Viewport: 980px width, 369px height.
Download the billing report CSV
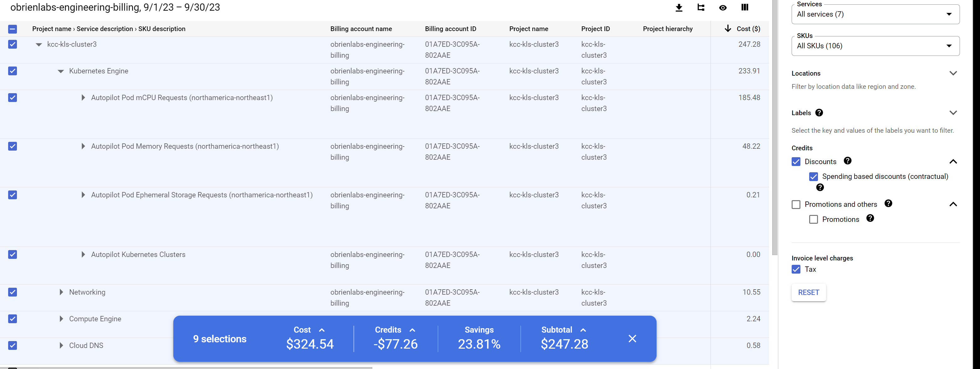[679, 7]
